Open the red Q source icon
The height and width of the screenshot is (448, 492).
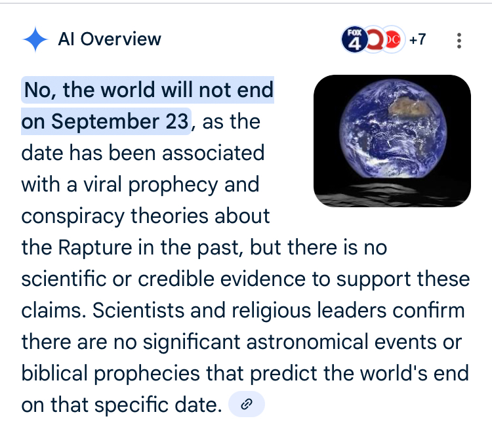tap(375, 39)
